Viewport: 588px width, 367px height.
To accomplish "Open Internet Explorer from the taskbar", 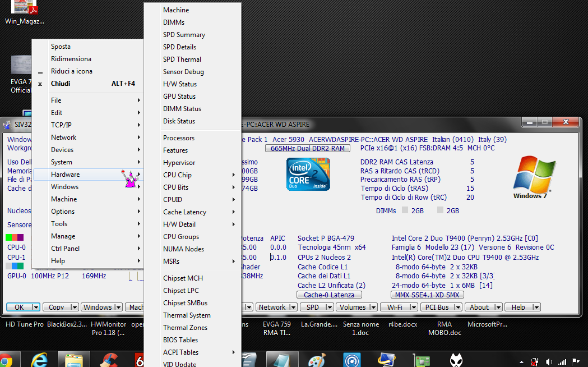I will tap(40, 360).
